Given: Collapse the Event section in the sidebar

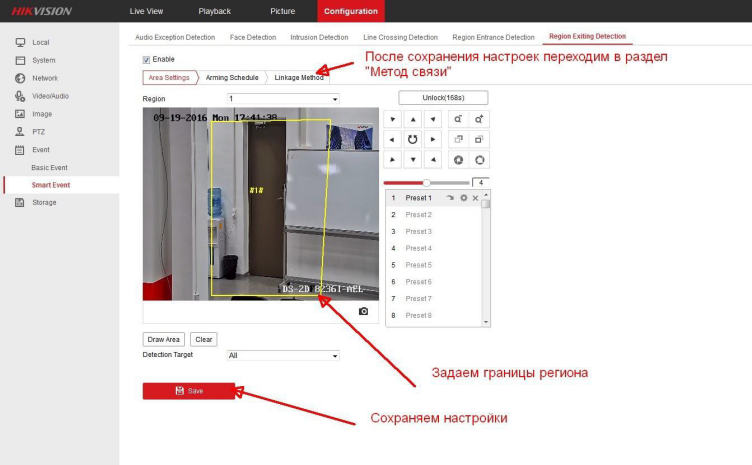Looking at the screenshot, I should [40, 149].
